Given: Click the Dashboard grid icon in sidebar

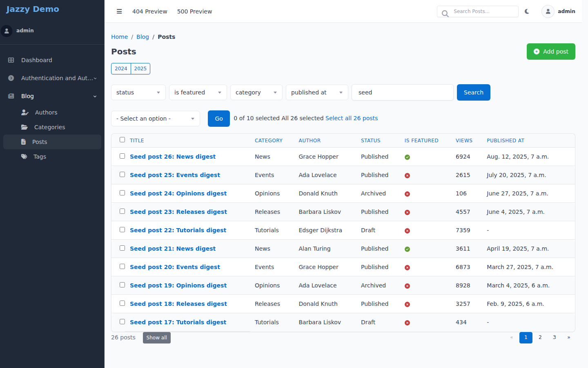Looking at the screenshot, I should pos(11,60).
